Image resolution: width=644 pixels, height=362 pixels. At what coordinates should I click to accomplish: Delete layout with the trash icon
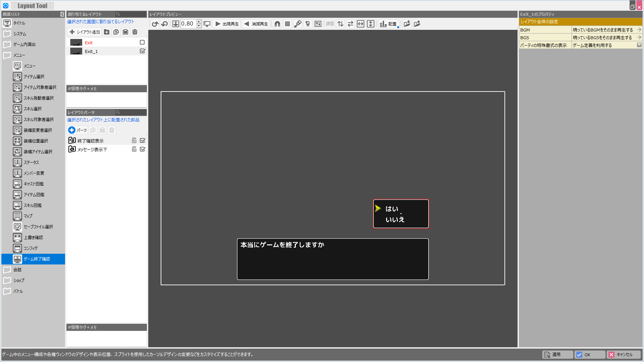[x=135, y=32]
